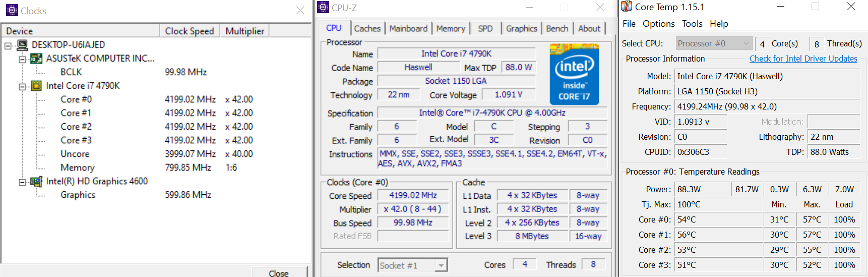Click the 799.85 MHz memory clock value
868x277 pixels.
pos(188,168)
